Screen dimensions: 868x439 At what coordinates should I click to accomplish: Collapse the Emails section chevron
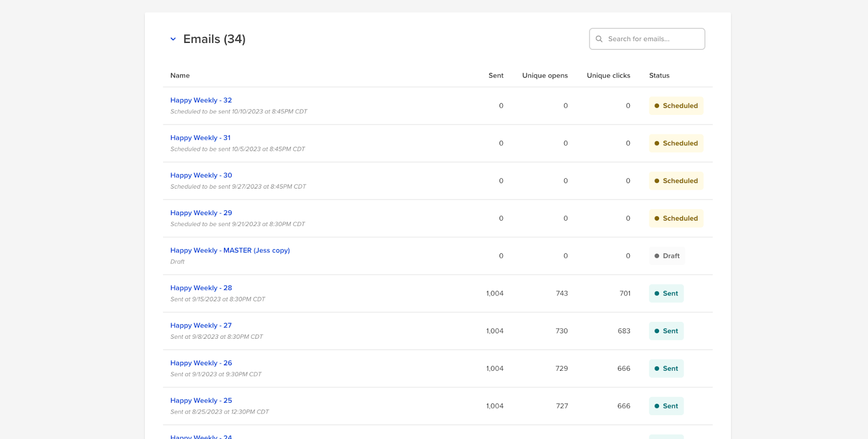point(173,39)
